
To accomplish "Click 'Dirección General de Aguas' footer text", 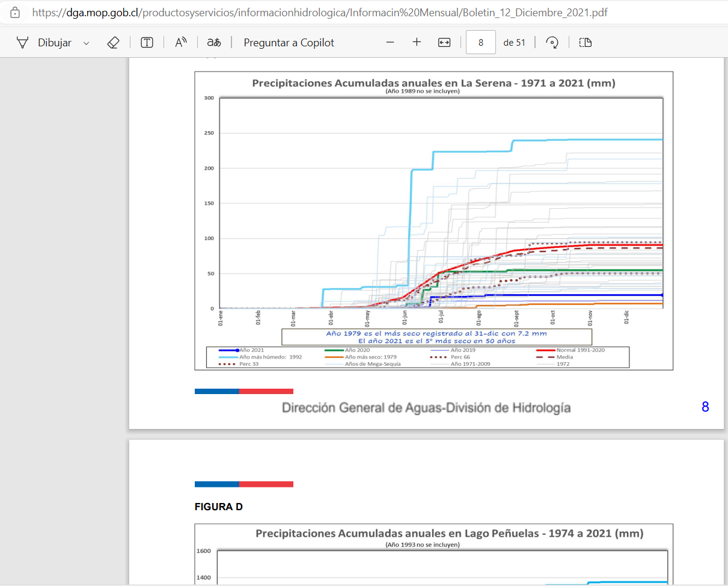I will point(426,408).
